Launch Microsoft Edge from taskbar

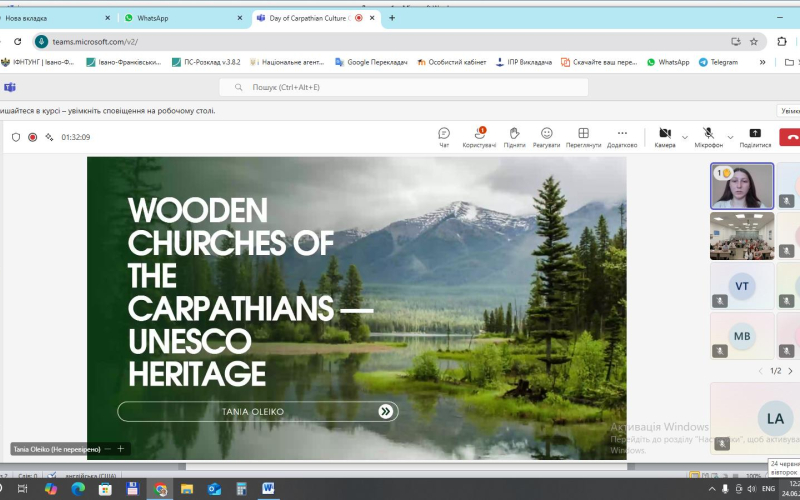[78, 489]
